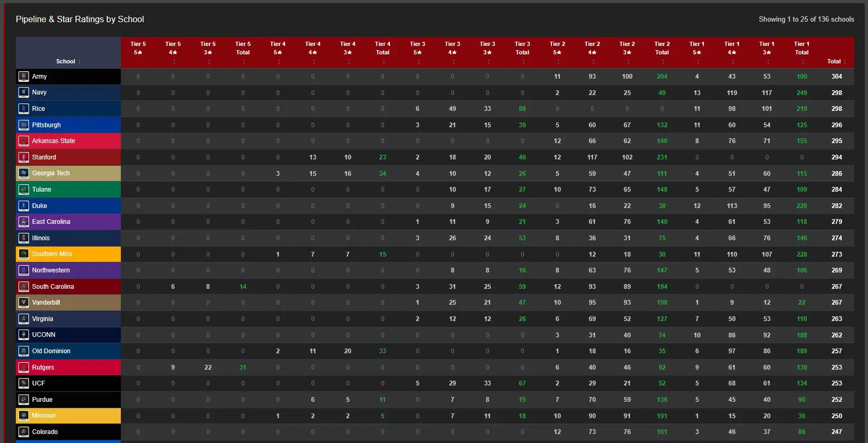Open the Navy school link
This screenshot has width=868, height=443.
40,92
